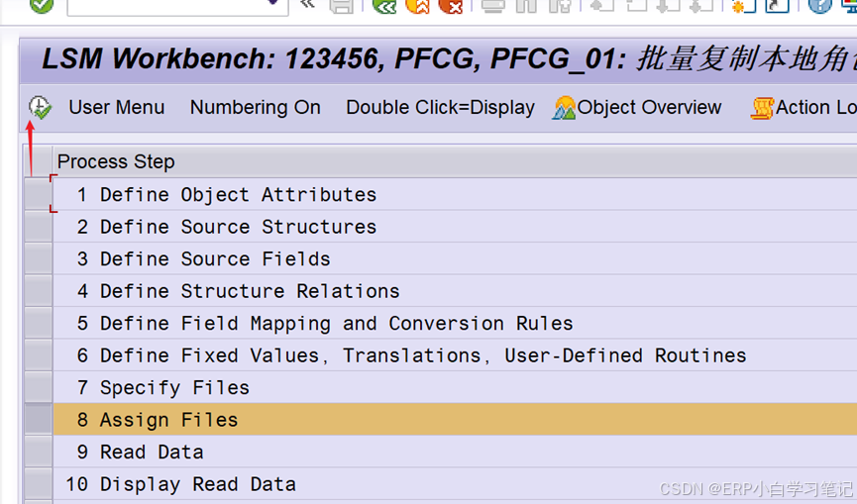Click row selector beside Define Fixed Values

(x=39, y=355)
